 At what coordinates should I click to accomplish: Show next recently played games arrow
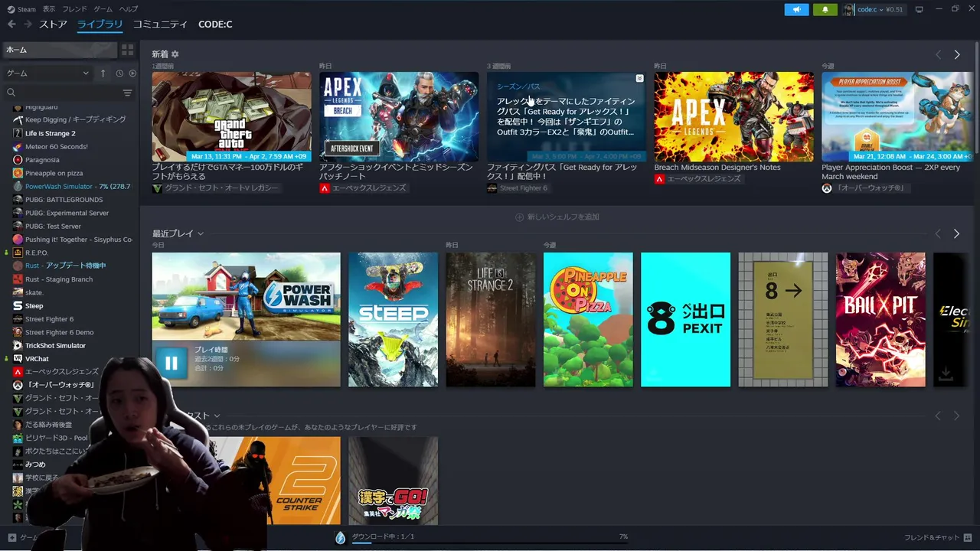[956, 233]
